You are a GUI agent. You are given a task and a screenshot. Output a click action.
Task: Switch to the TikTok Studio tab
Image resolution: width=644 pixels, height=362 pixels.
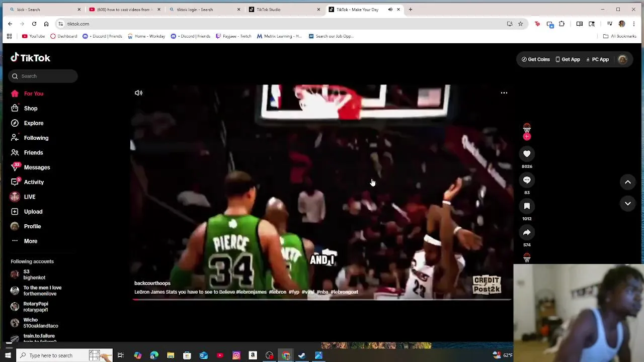click(x=284, y=10)
